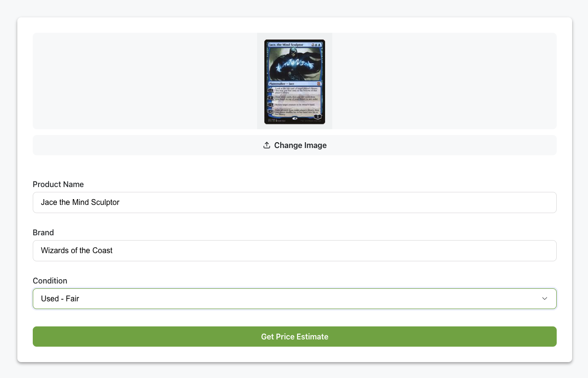Click the chevron arrow in Condition dropdown
The image size is (588, 378).
tap(545, 299)
